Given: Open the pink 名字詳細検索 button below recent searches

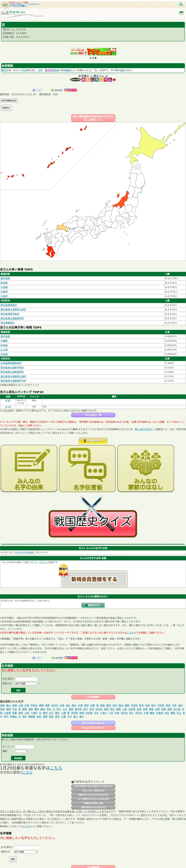Looking at the screenshot, I should pyautogui.click(x=93, y=697).
